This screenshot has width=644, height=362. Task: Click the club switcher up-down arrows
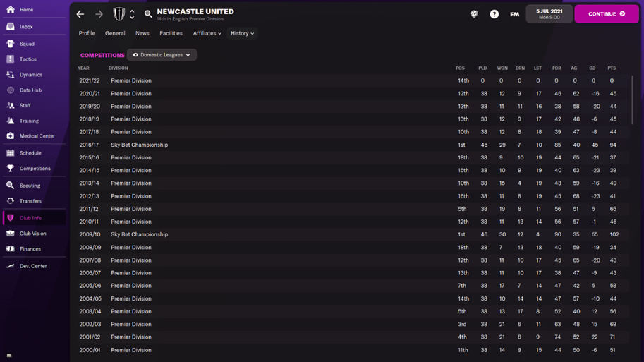[x=132, y=14]
